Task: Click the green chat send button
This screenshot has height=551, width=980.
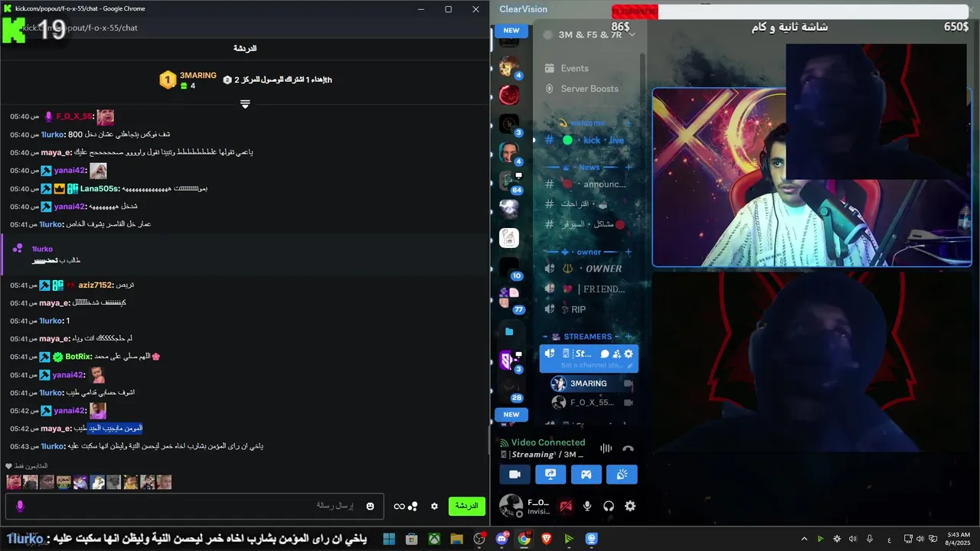Action: click(x=466, y=506)
